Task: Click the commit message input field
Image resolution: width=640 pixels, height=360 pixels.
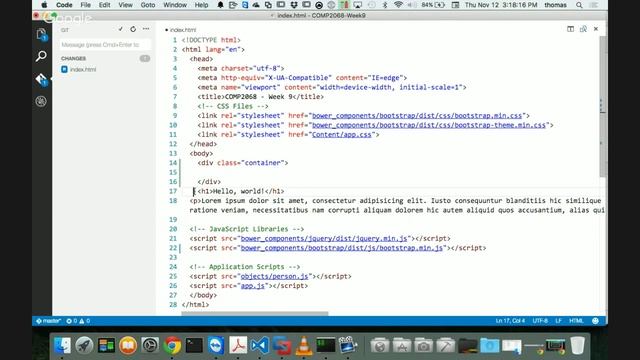Action: tap(105, 44)
